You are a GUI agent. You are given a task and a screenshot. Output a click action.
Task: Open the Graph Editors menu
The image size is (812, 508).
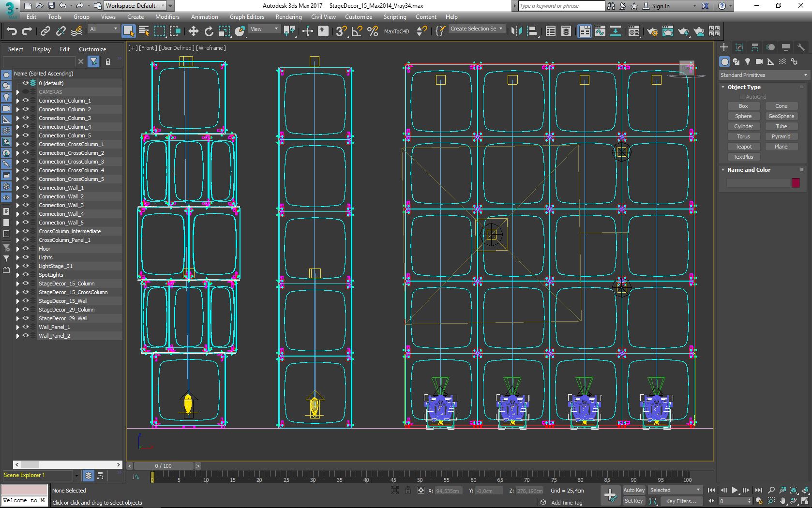(247, 17)
